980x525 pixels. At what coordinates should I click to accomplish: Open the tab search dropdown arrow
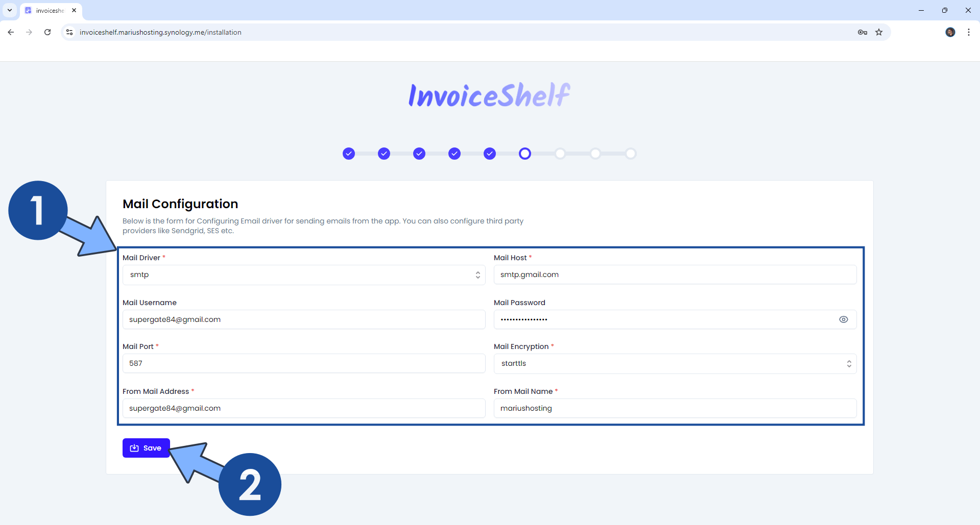[10, 10]
